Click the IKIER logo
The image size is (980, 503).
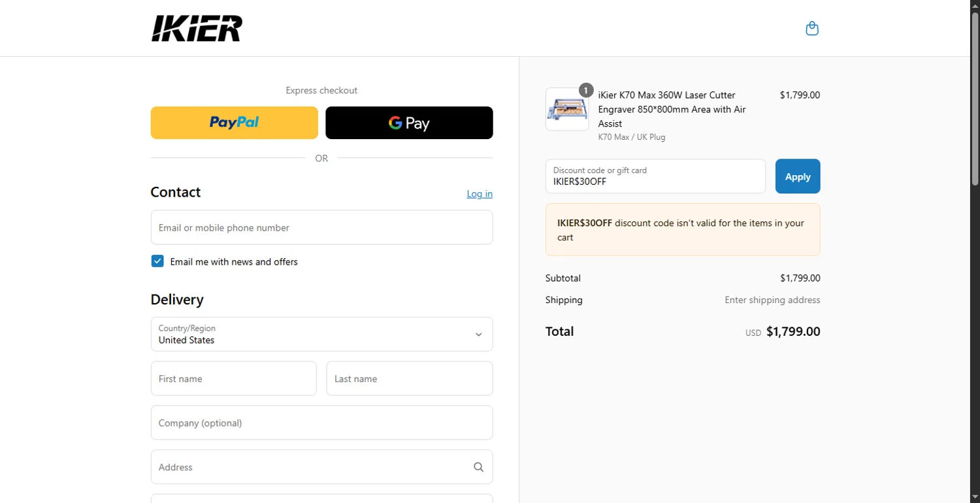pos(197,28)
